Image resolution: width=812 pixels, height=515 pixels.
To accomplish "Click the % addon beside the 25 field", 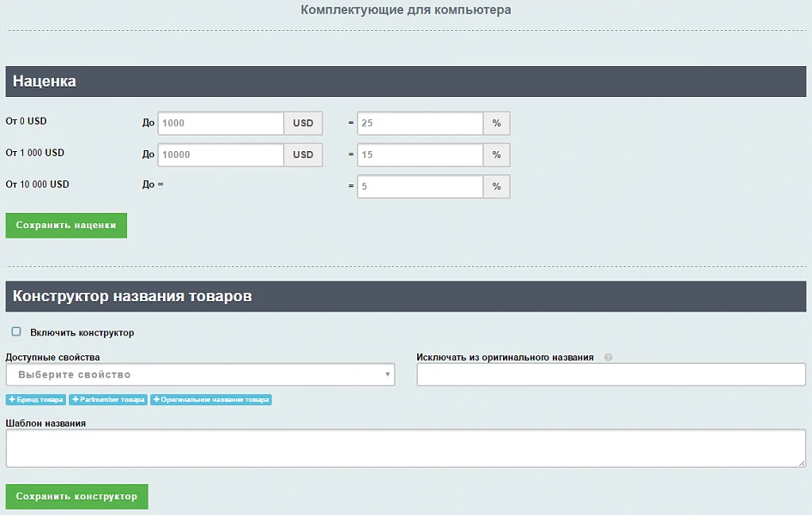I will point(497,124).
